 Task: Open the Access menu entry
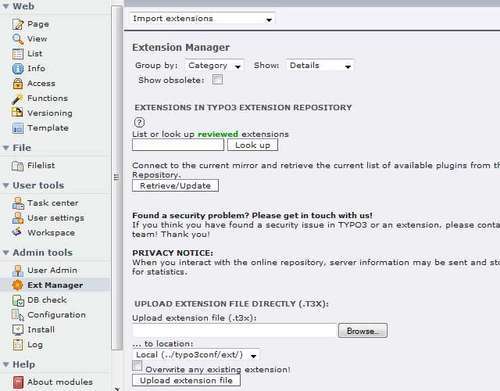coord(41,83)
